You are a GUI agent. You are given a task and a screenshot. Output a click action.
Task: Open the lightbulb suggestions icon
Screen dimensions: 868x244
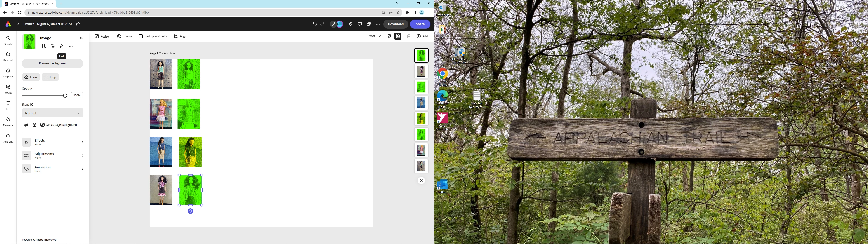click(351, 24)
